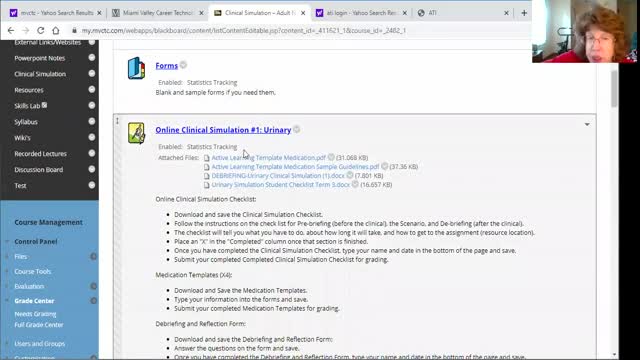This screenshot has height=360, width=640.
Task: Click the page vertical scrollbar thumb
Action: click(614, 89)
